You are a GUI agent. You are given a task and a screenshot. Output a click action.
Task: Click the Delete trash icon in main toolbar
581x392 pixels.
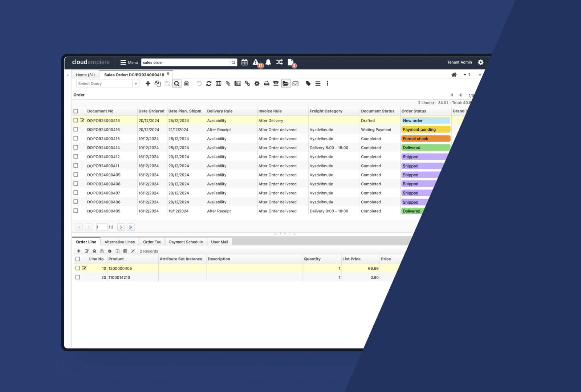click(186, 83)
